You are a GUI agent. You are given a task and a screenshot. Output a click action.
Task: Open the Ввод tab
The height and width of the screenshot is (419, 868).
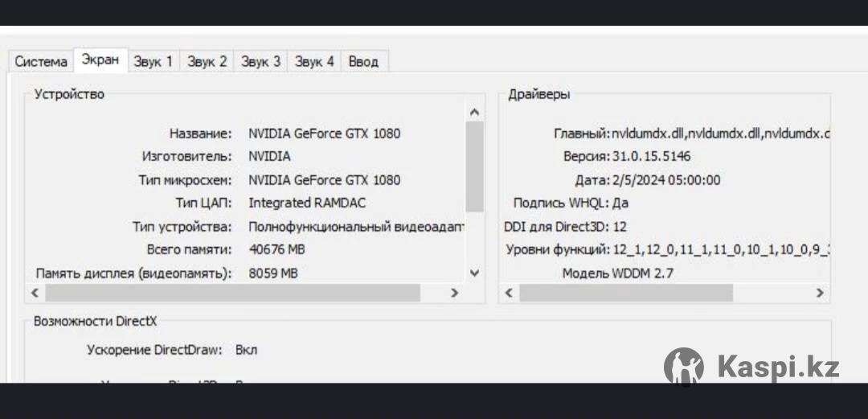[363, 62]
